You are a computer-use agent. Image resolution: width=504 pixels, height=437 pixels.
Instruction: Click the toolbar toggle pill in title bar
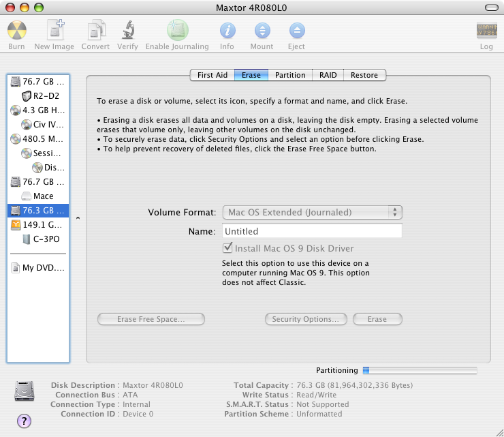click(492, 7)
